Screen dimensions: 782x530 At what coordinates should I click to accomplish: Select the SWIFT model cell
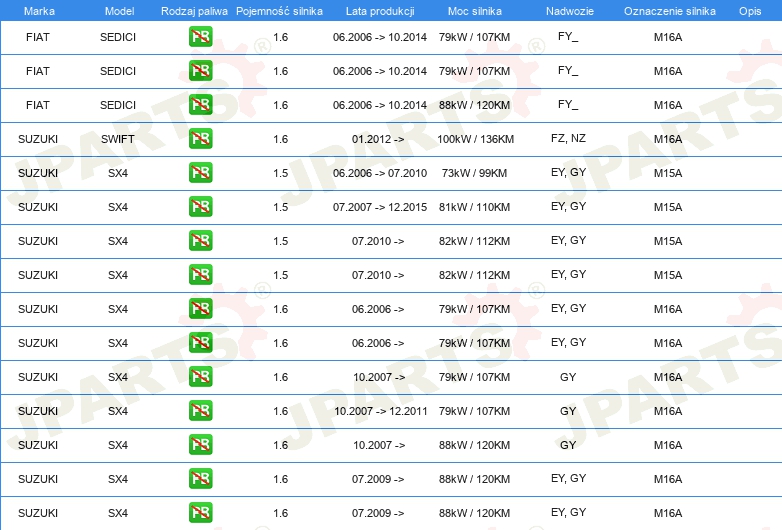118,139
